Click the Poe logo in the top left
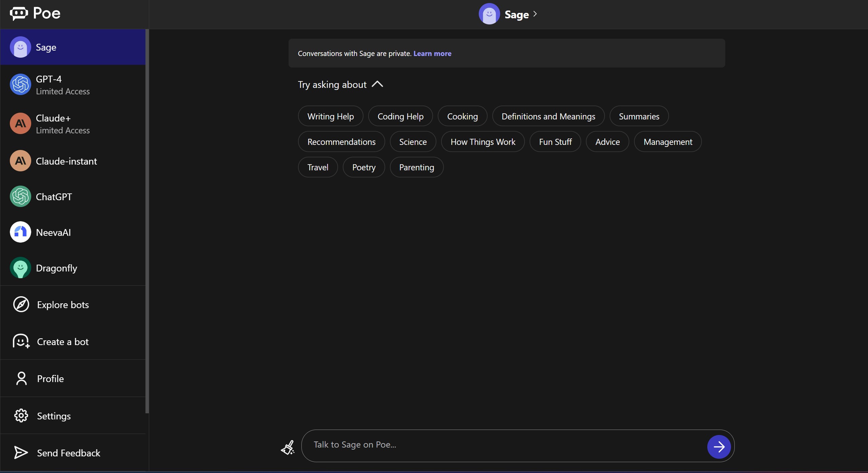The height and width of the screenshot is (473, 868). click(x=36, y=14)
